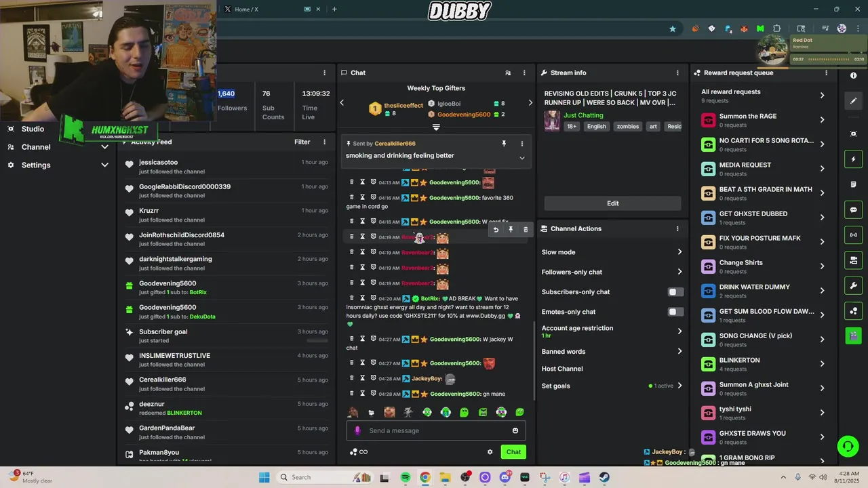Screen dimensions: 868x488
Task: Click JackeyBoy username in chat
Action: 427,378
